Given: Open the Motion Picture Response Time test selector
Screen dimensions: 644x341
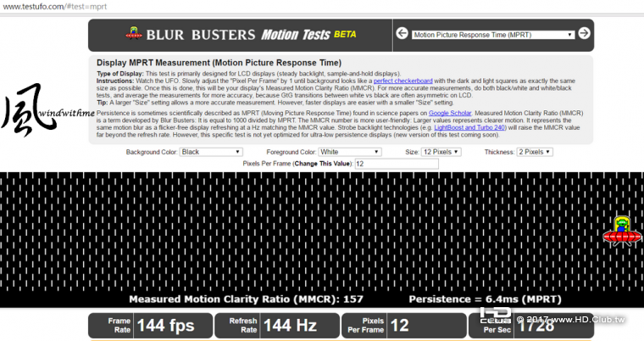Looking at the screenshot, I should (x=492, y=35).
